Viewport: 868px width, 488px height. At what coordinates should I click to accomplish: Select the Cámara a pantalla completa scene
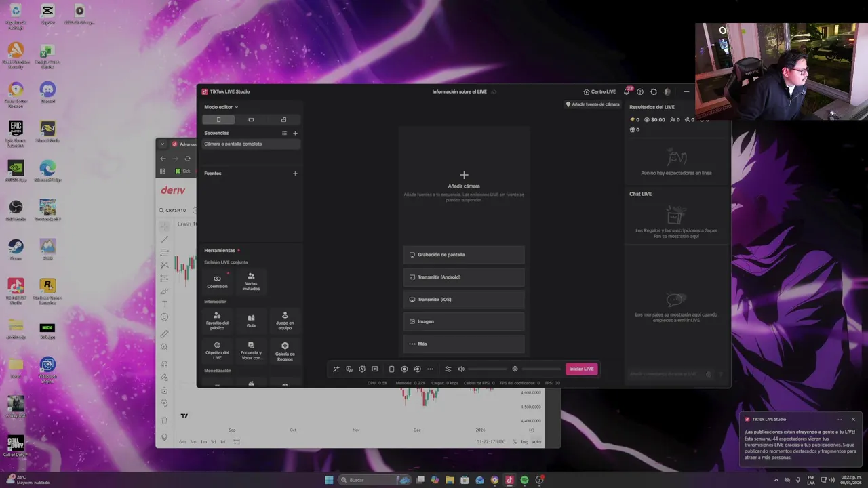251,144
